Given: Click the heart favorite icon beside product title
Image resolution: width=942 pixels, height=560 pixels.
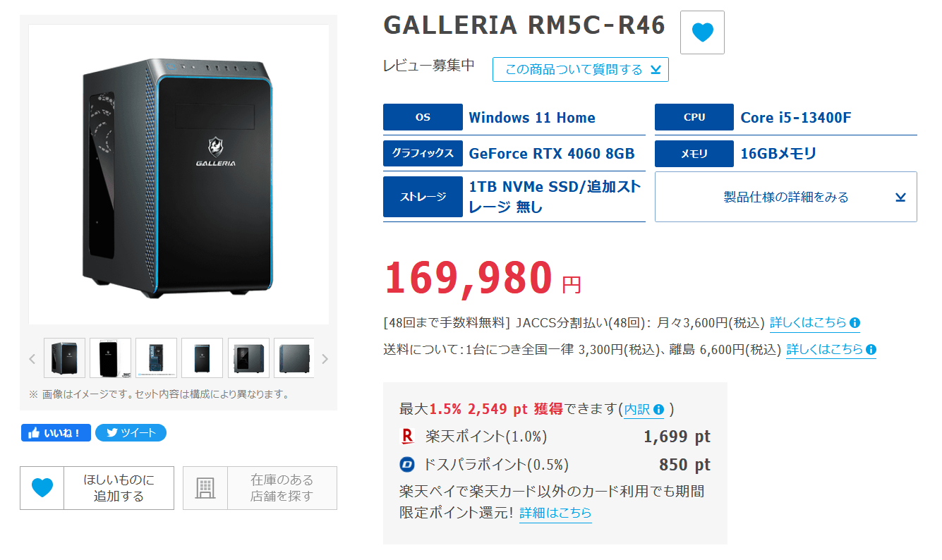Looking at the screenshot, I should (x=702, y=32).
